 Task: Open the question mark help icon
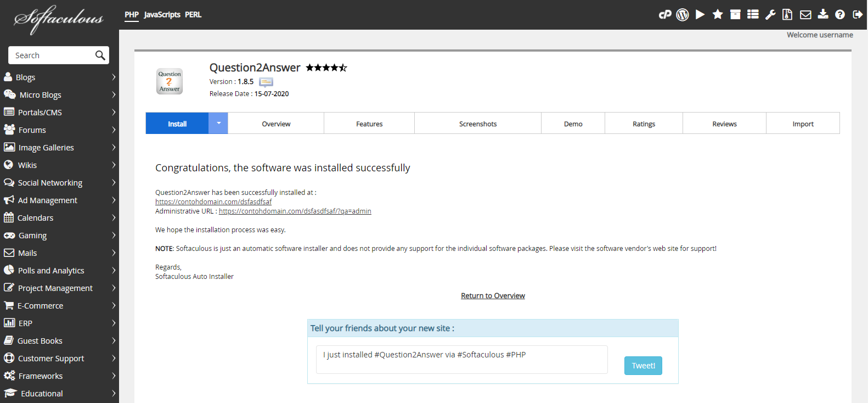point(840,15)
